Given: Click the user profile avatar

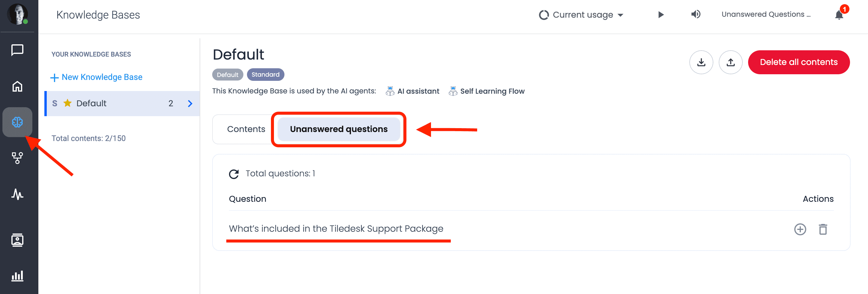Looking at the screenshot, I should [x=17, y=14].
